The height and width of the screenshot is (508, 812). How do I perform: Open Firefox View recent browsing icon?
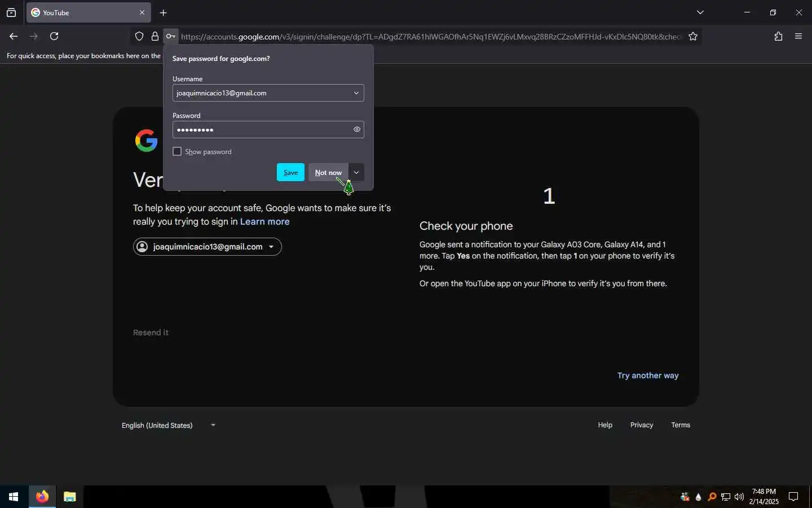[11, 12]
